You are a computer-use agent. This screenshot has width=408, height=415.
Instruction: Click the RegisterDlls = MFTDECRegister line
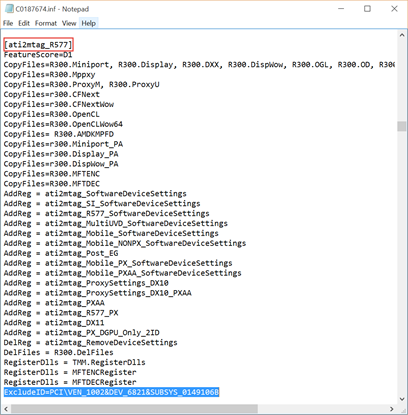coord(70,382)
